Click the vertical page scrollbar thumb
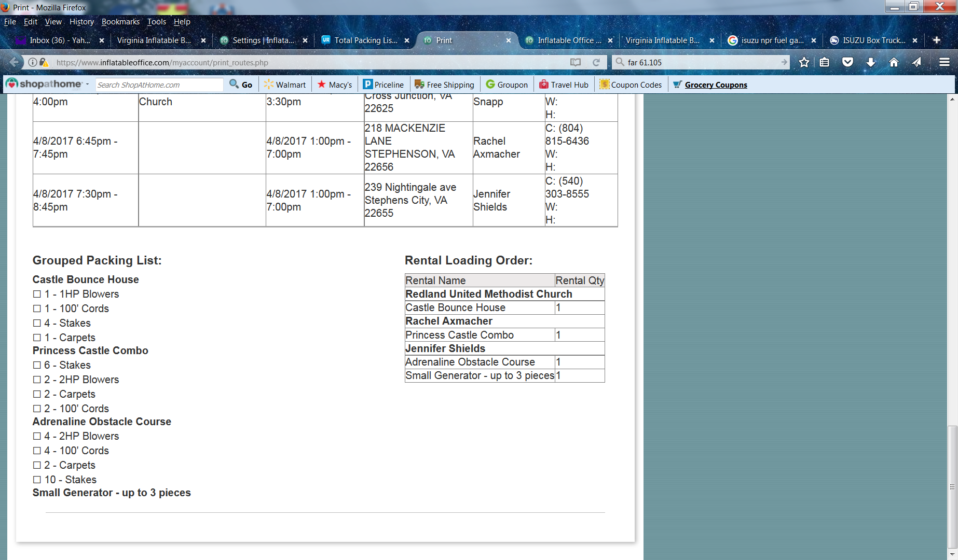The width and height of the screenshot is (958, 560). (952, 486)
